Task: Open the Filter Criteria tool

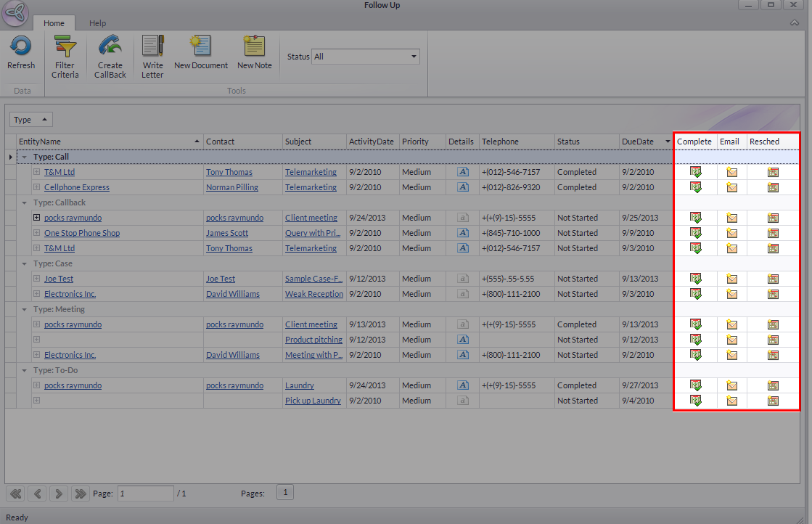Action: click(x=65, y=47)
